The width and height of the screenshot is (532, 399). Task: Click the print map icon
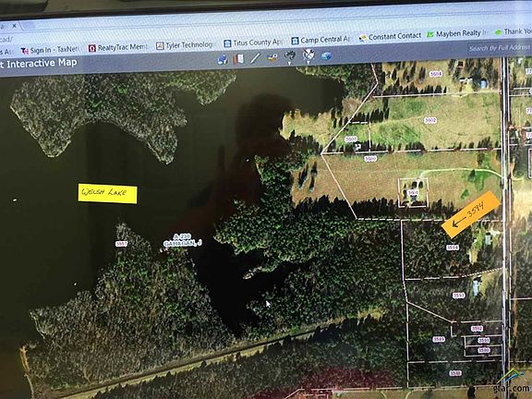point(223,60)
